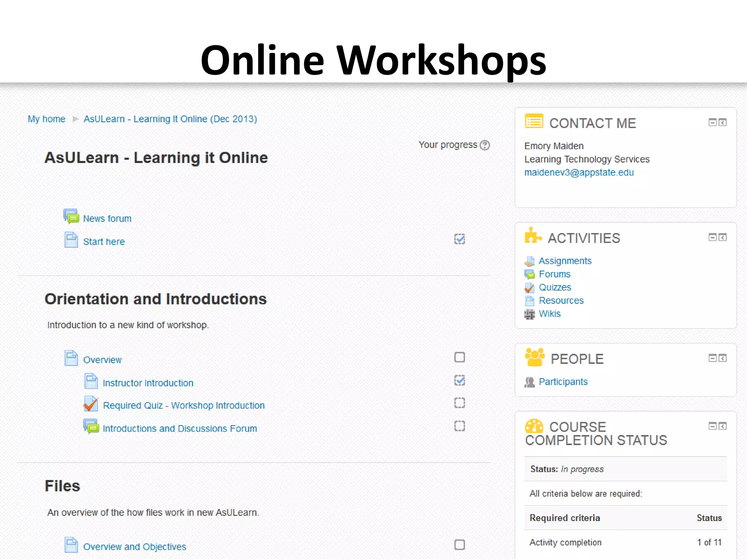
Task: Click the Course Completion Status gauge icon
Action: [534, 426]
